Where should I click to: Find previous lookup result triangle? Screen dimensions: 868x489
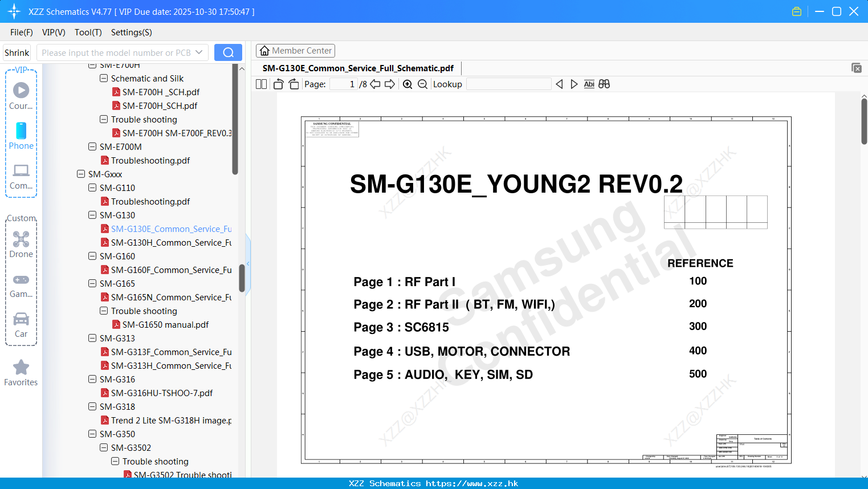coord(559,84)
